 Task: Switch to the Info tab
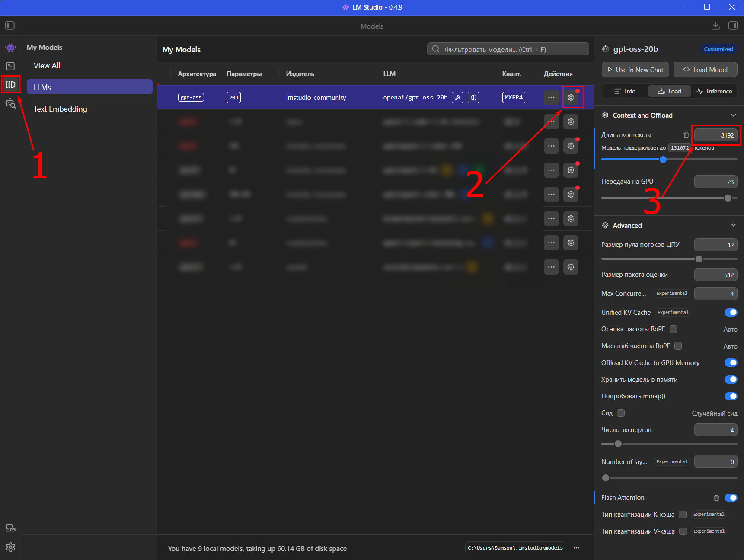625,91
